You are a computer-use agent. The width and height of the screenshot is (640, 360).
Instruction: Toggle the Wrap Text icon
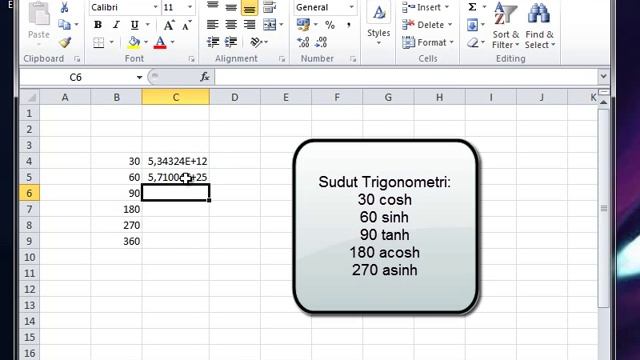269,7
